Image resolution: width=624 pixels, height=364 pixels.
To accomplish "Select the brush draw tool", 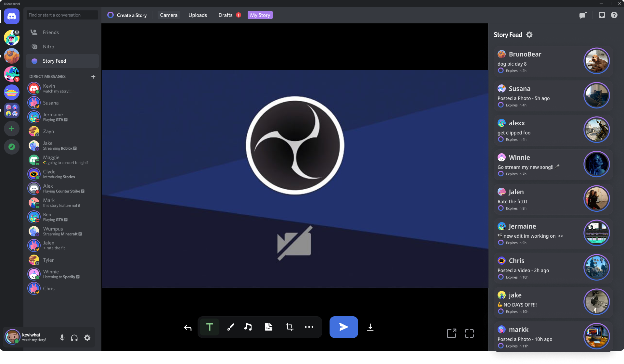I will point(230,327).
